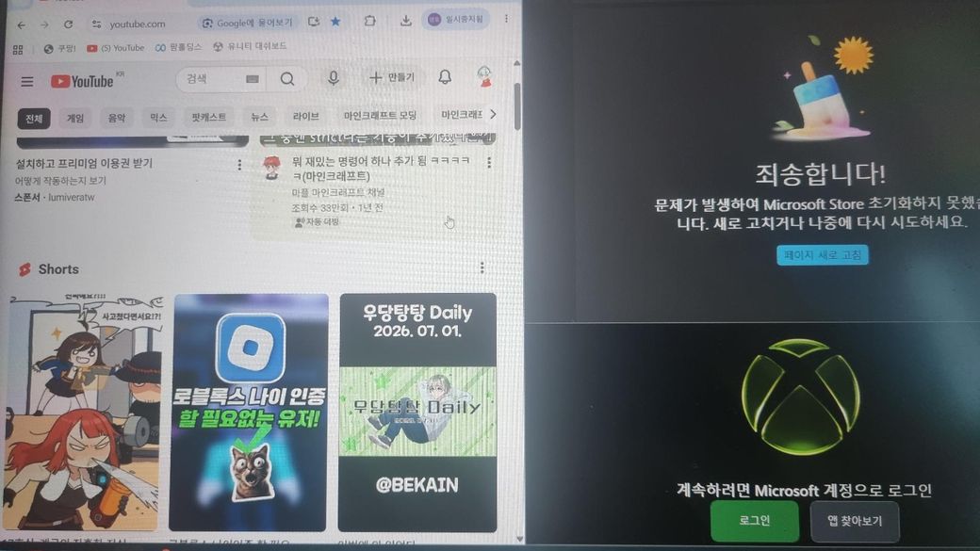Show more filter chips with right arrow
The height and width of the screenshot is (551, 980).
pos(493,114)
